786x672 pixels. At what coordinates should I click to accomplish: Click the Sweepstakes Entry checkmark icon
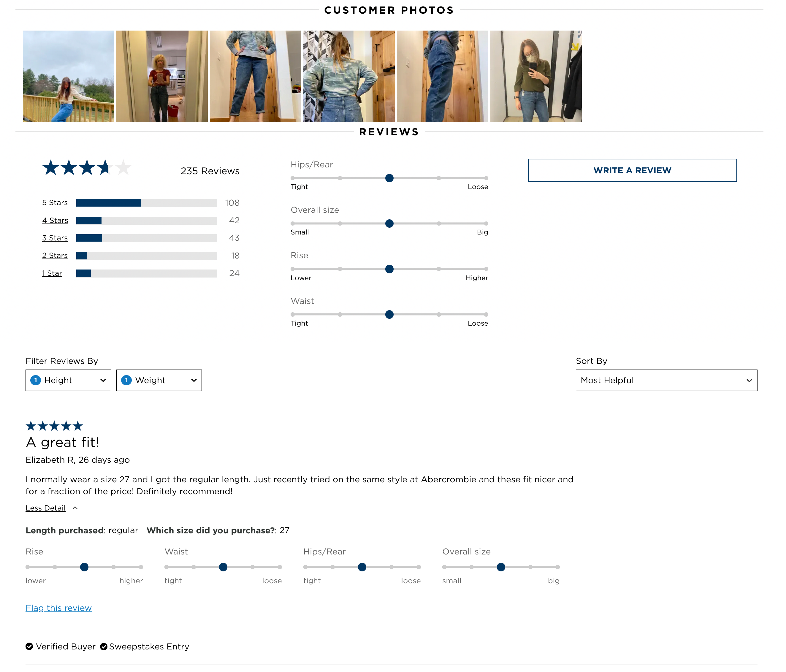pyautogui.click(x=104, y=646)
